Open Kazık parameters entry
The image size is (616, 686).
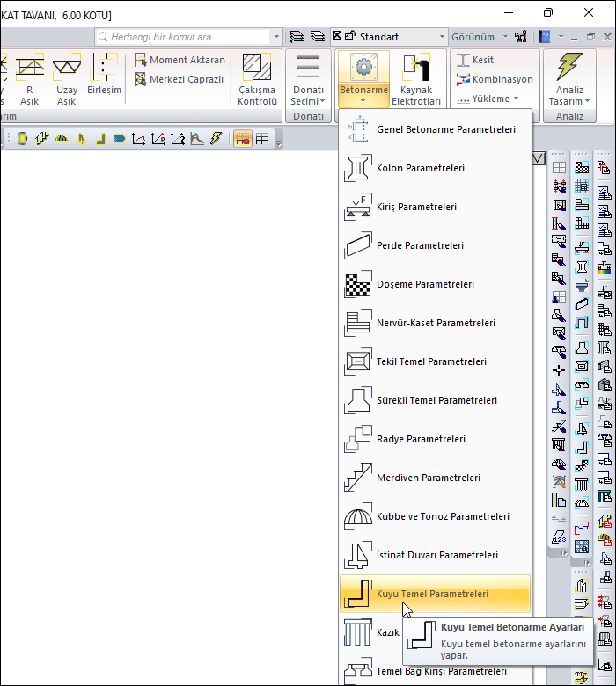tap(371, 632)
